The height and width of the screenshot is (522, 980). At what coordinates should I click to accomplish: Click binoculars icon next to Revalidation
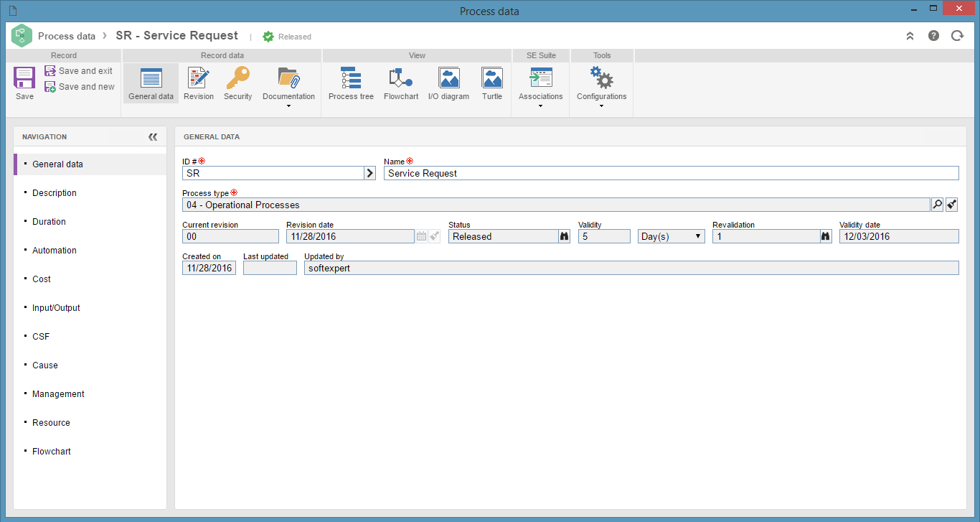tap(826, 236)
